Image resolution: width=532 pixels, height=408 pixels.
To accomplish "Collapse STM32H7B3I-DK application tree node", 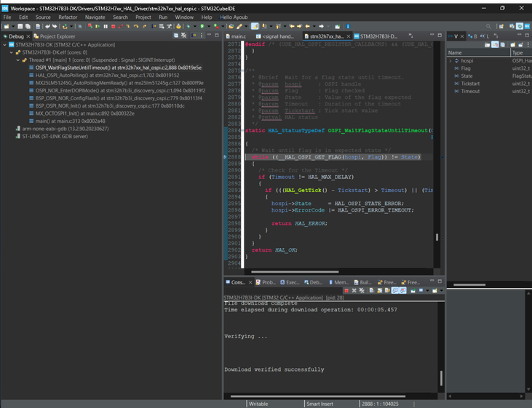I will [5, 45].
